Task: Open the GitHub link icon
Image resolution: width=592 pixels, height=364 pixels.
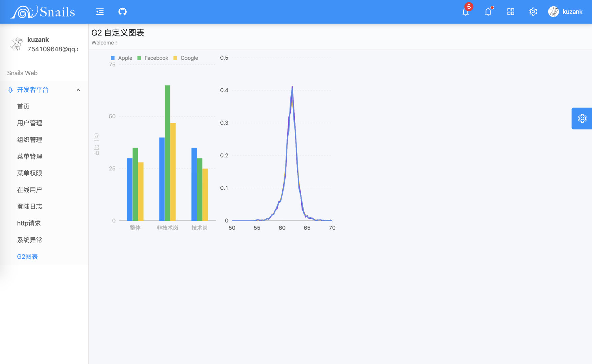Action: [123, 12]
